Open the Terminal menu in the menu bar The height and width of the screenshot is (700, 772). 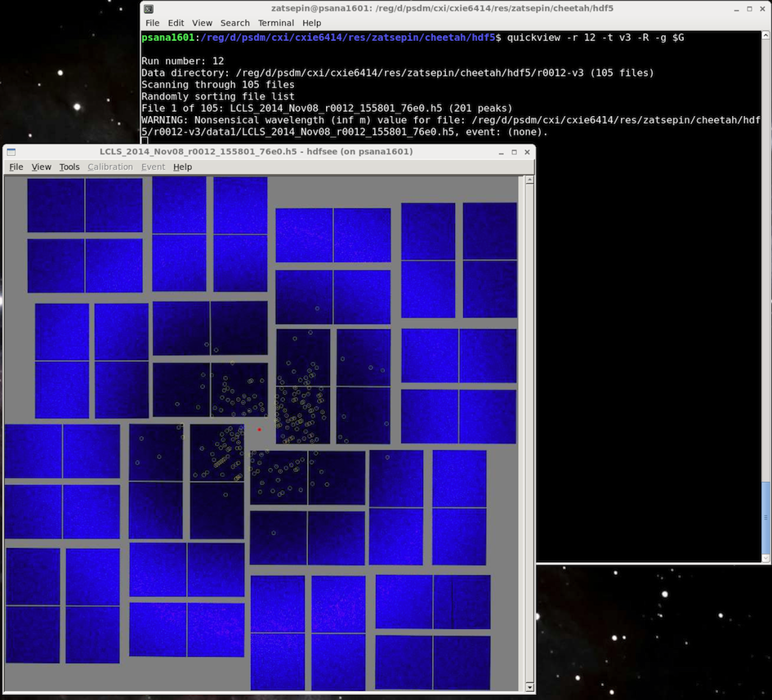pos(275,23)
